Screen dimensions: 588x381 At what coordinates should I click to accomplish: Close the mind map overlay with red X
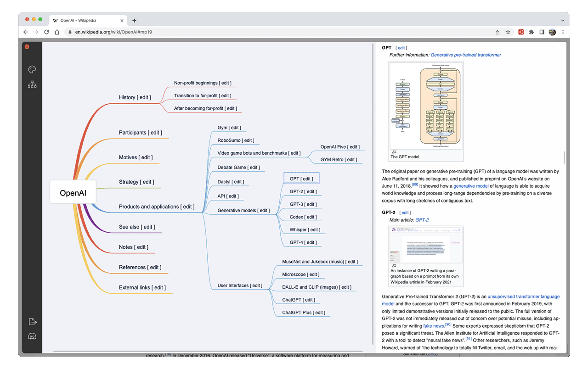tap(27, 47)
